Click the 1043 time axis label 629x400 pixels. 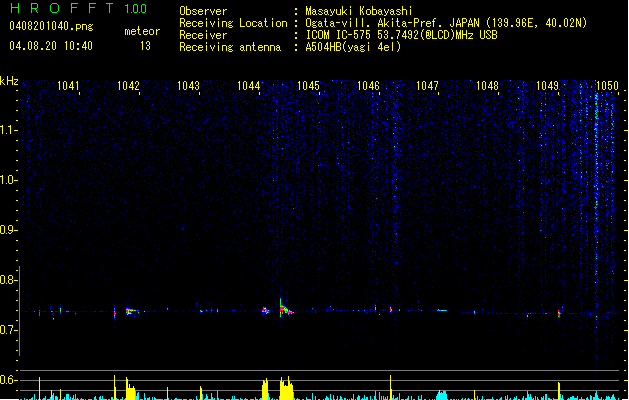point(188,86)
